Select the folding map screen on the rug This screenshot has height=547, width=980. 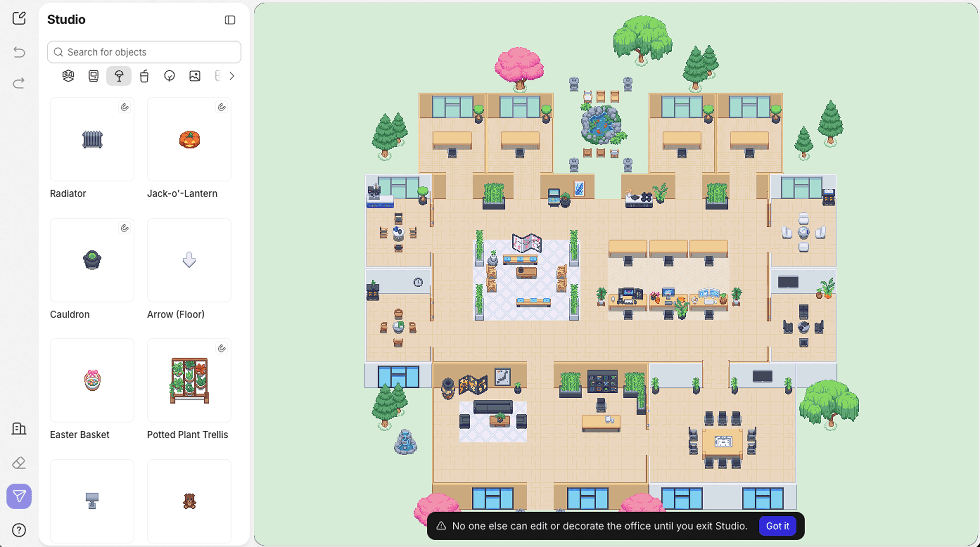coord(527,243)
